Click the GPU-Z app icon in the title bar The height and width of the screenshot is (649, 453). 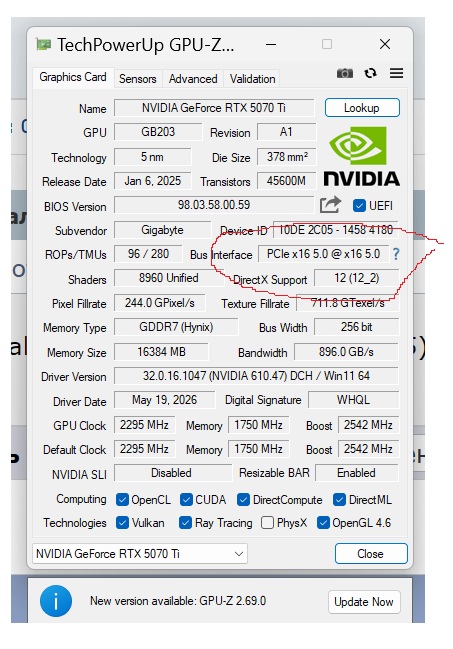[x=43, y=44]
